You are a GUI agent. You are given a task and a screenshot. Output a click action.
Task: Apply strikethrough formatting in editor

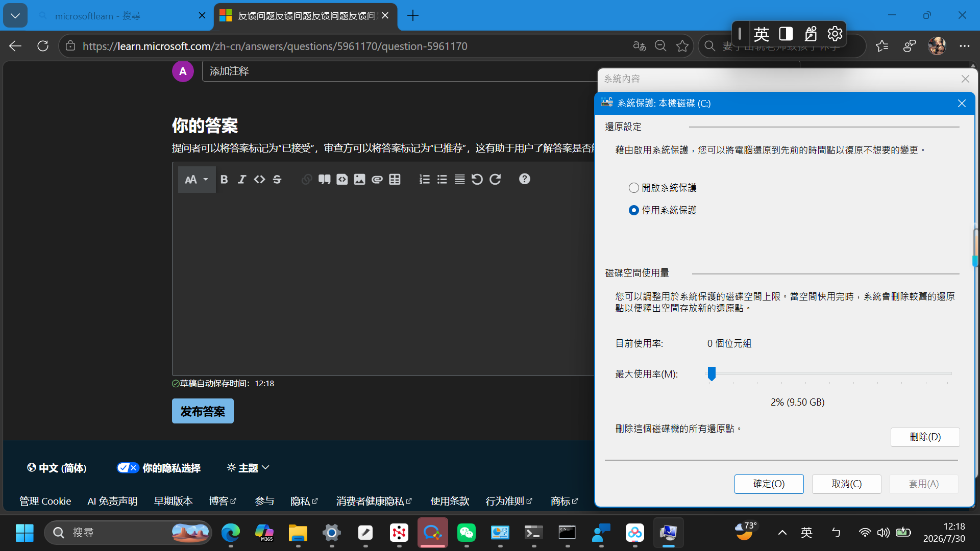pos(277,180)
